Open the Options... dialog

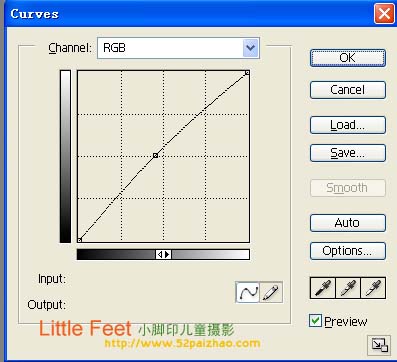[x=348, y=251]
